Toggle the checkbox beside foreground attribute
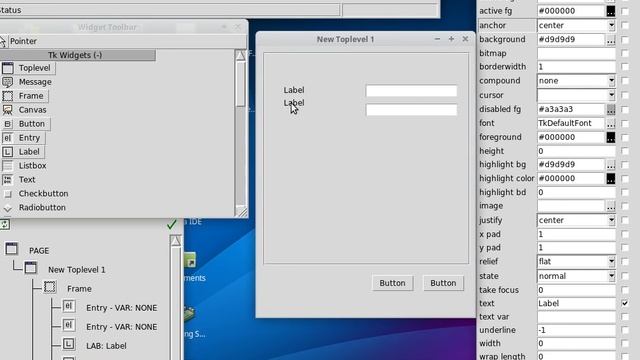 (x=625, y=138)
